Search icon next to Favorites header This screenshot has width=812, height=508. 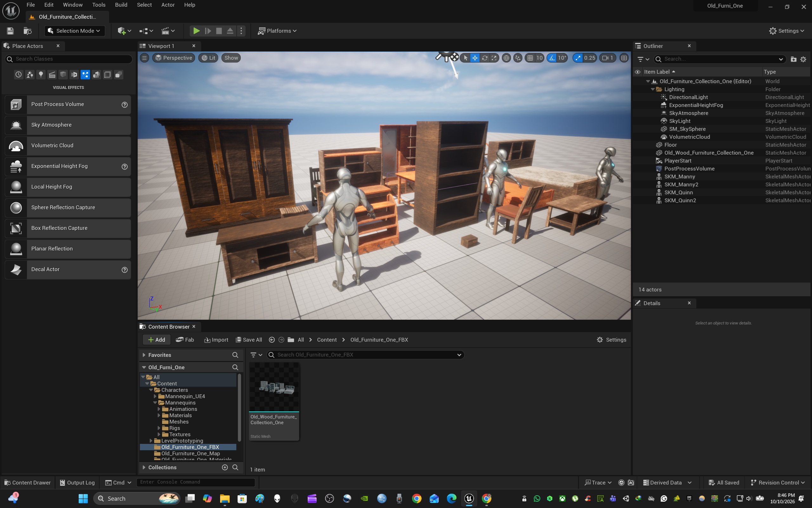[235, 355]
